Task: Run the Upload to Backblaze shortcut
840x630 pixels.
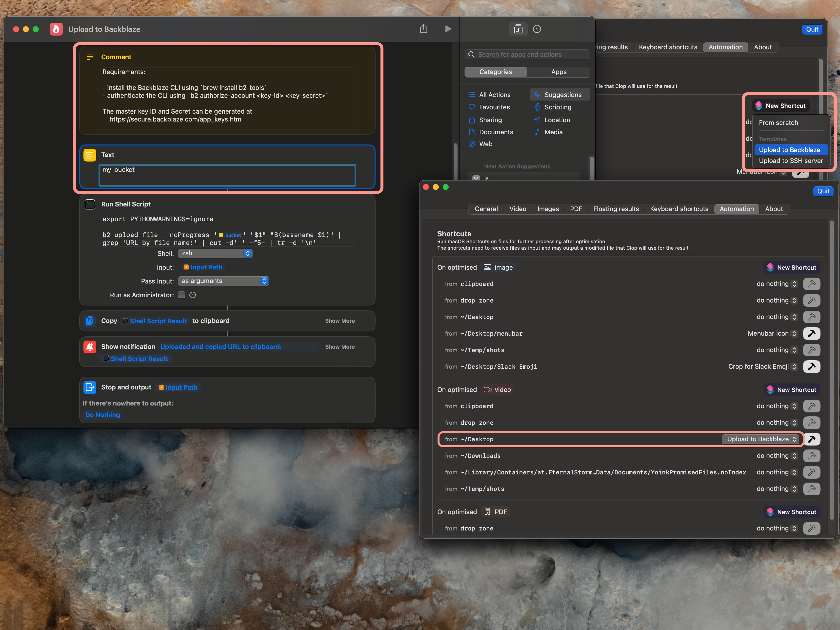Action: point(448,29)
